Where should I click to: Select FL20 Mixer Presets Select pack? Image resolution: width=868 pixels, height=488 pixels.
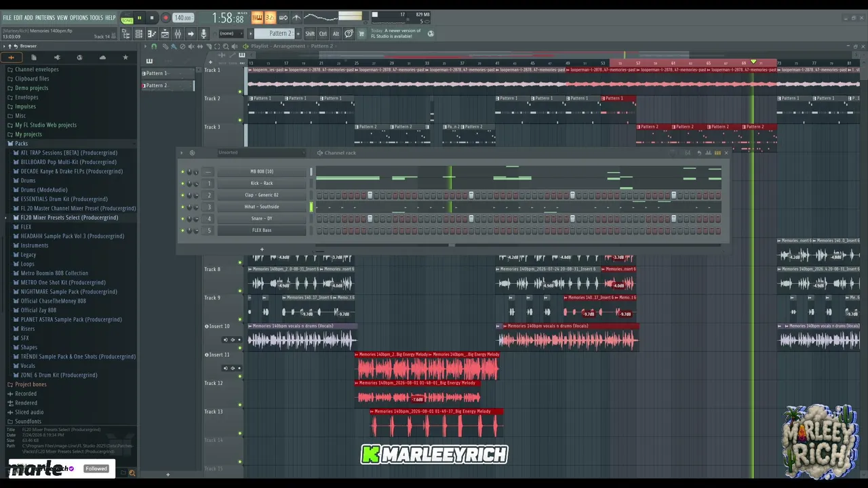(x=69, y=218)
